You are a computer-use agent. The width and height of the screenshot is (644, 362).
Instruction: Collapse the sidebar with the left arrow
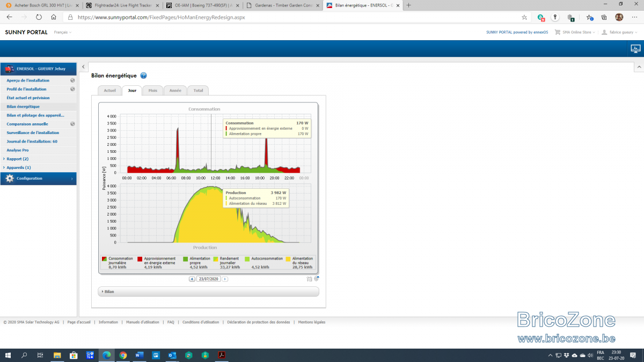coord(83,67)
